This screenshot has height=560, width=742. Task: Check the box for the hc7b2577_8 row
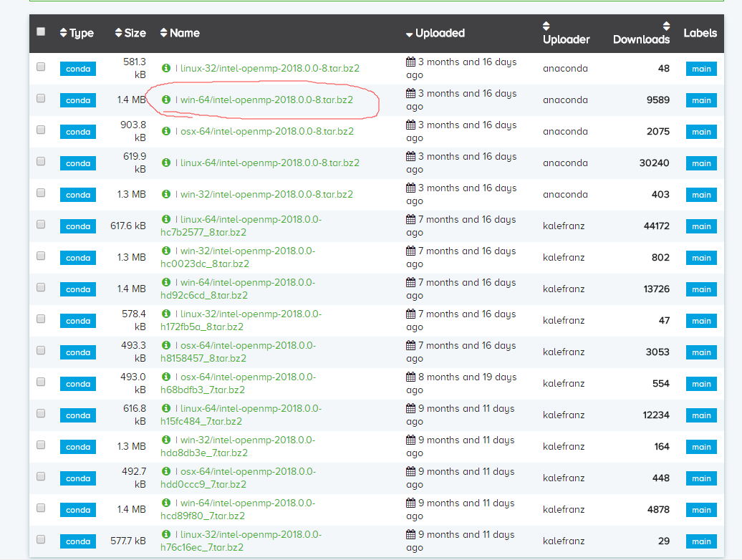[41, 224]
